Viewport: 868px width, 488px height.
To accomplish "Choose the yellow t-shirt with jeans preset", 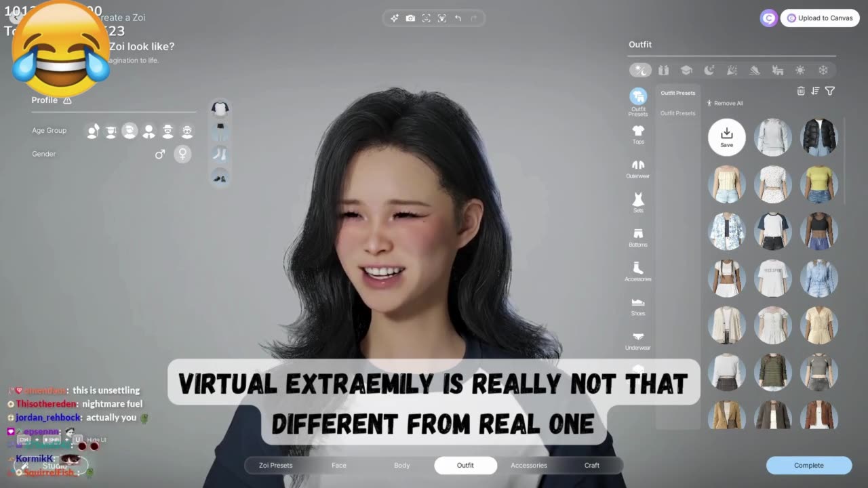I will (x=819, y=184).
